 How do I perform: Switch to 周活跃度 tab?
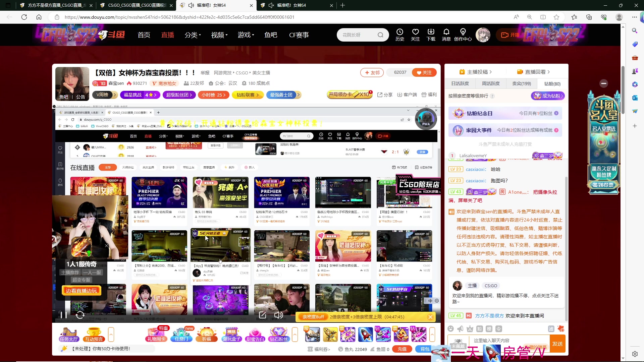coord(491,84)
